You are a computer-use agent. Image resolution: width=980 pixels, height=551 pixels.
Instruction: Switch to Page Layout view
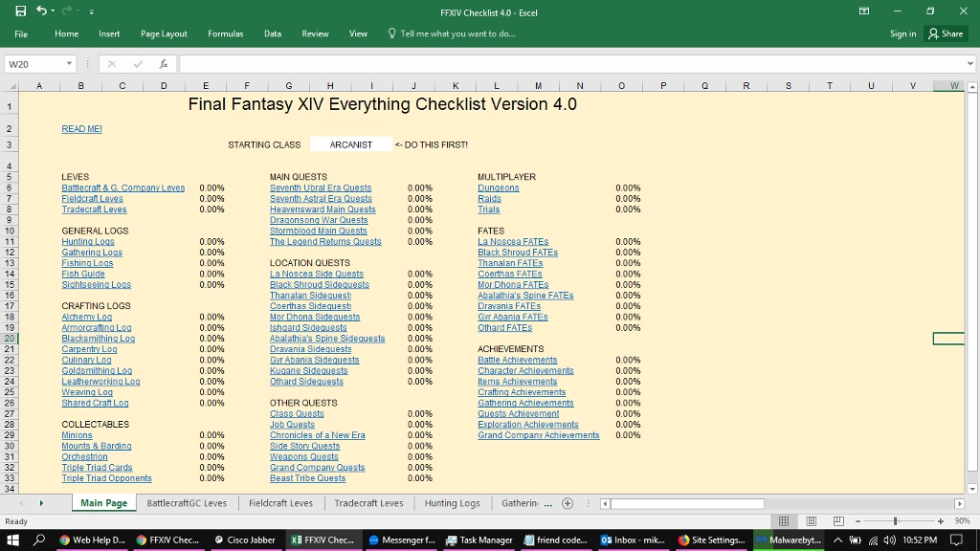click(x=812, y=521)
